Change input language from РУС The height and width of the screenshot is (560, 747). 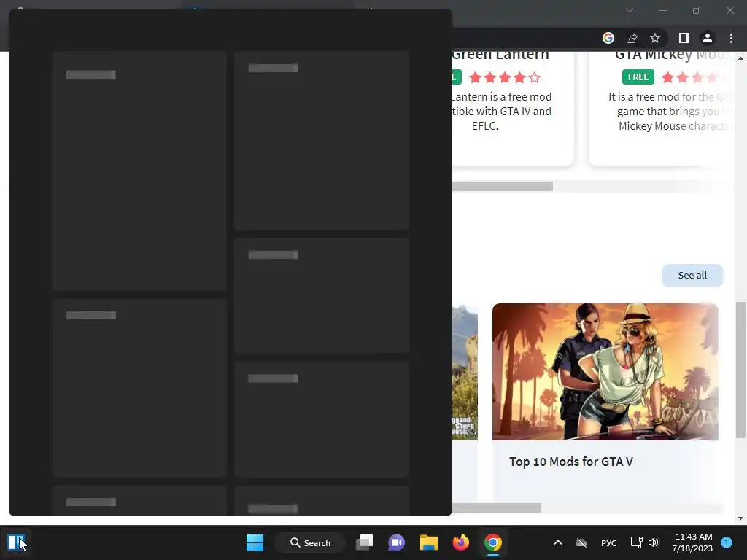(609, 542)
